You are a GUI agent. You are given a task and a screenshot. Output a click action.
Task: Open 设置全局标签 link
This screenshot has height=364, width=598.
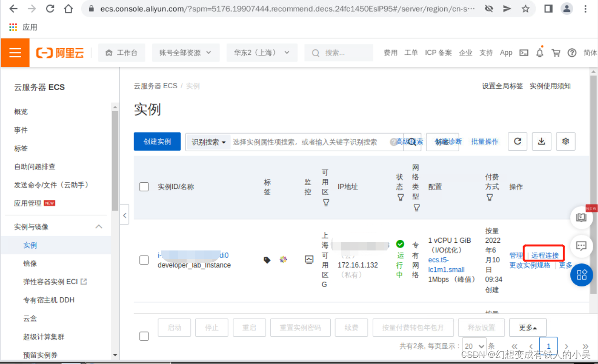click(x=503, y=86)
